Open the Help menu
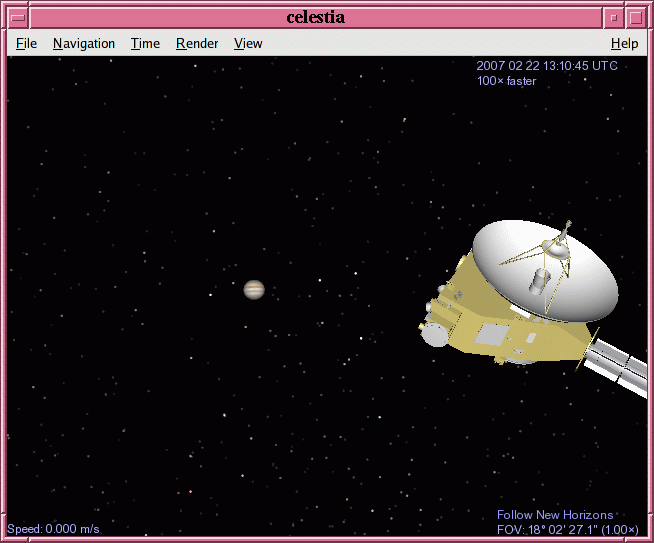The width and height of the screenshot is (654, 543). tap(624, 44)
